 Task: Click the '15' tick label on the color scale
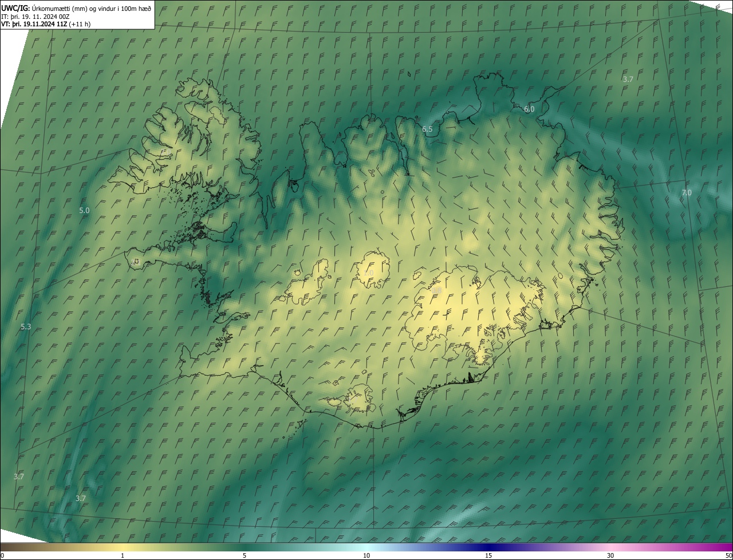[488, 556]
